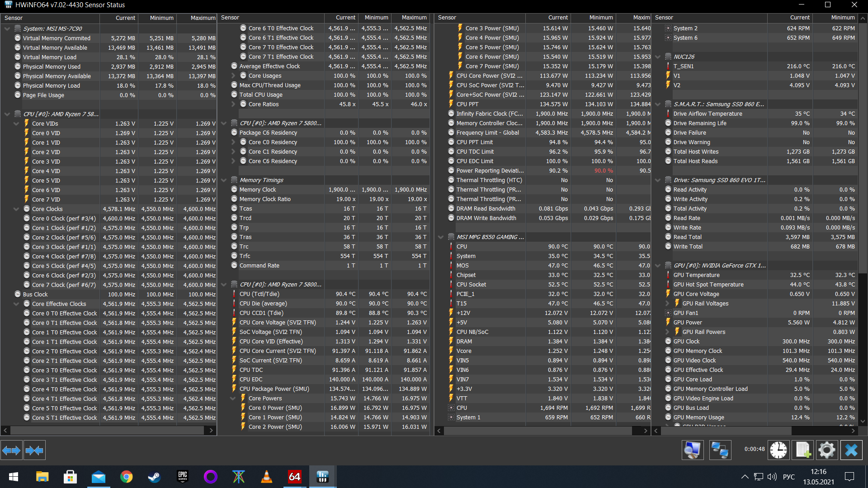Open sensor settings via gear icon
The width and height of the screenshot is (868, 488).
tap(827, 450)
